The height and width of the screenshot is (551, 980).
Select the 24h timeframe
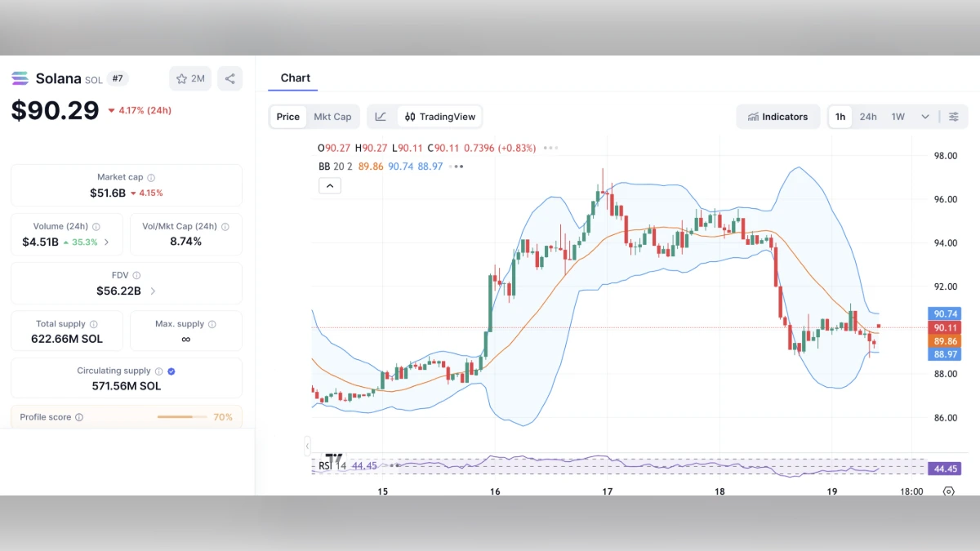tap(868, 117)
